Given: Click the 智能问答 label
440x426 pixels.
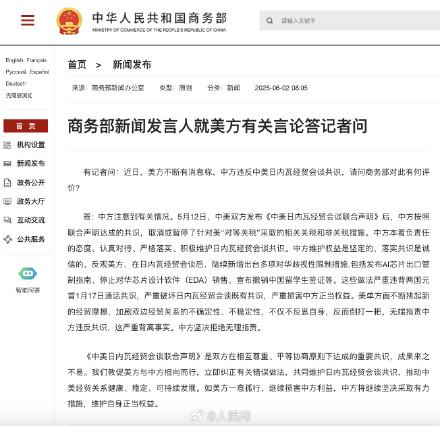Looking at the screenshot, I should coord(28,290).
